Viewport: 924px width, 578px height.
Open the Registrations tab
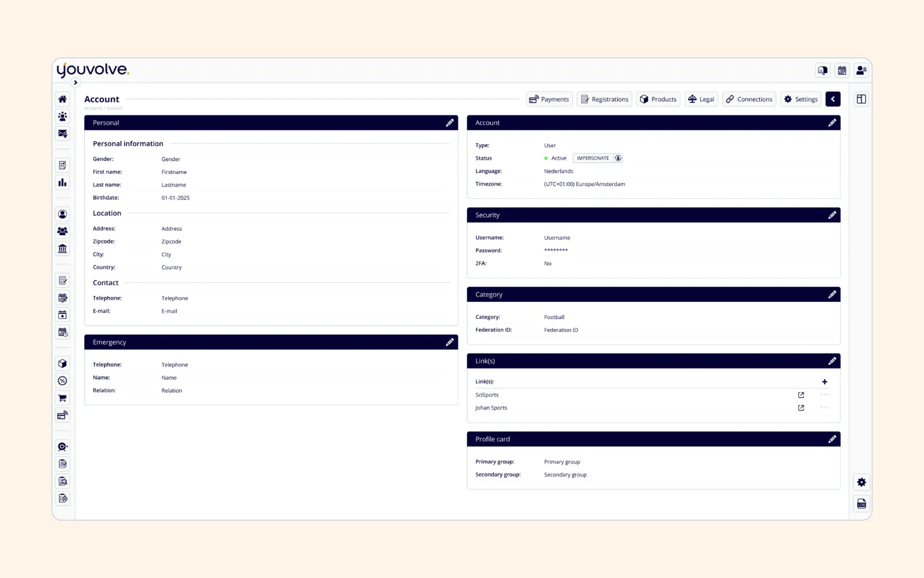(605, 99)
